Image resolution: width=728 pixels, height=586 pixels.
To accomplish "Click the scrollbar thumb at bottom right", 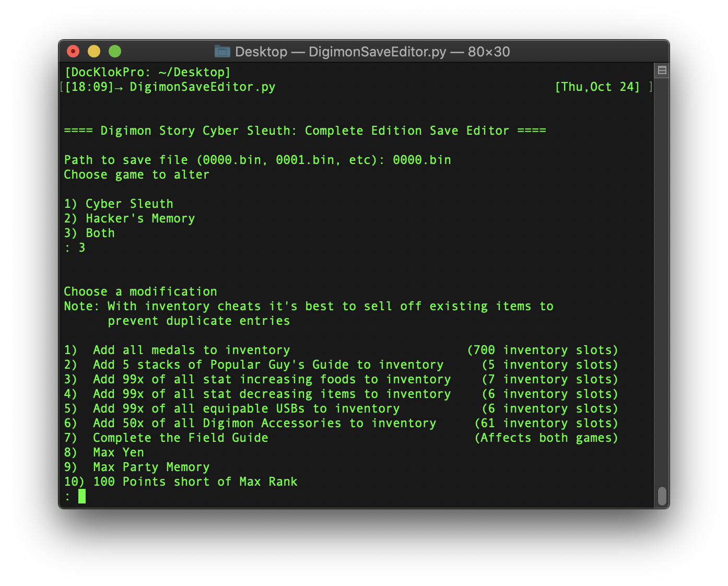I will tap(662, 496).
